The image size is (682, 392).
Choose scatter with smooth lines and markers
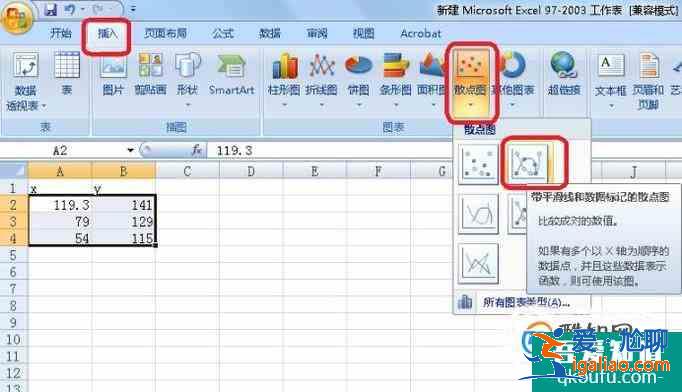pyautogui.click(x=528, y=164)
